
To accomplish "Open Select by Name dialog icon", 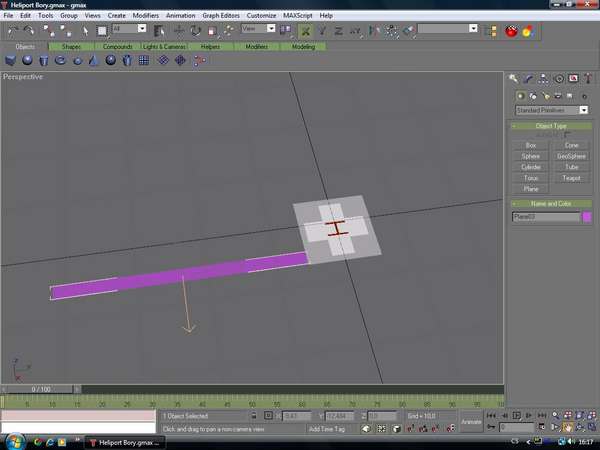I will pyautogui.click(x=159, y=31).
